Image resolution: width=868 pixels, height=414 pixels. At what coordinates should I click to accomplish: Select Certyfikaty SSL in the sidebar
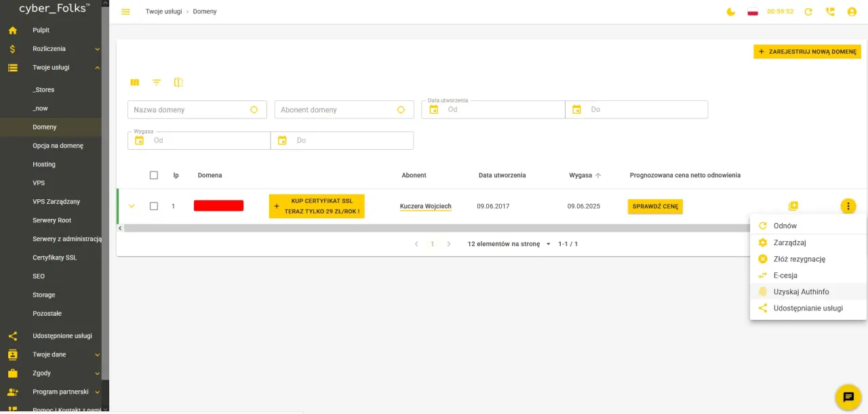tap(54, 257)
